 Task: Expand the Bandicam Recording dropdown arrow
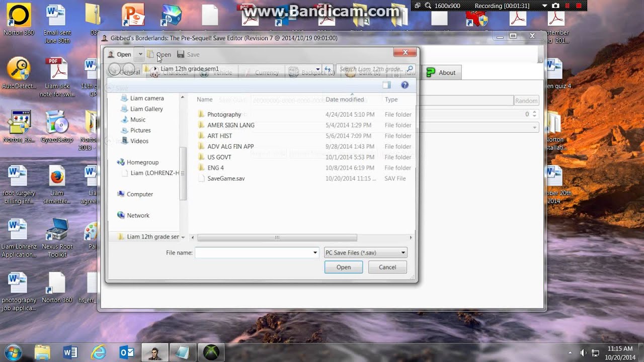click(x=544, y=6)
